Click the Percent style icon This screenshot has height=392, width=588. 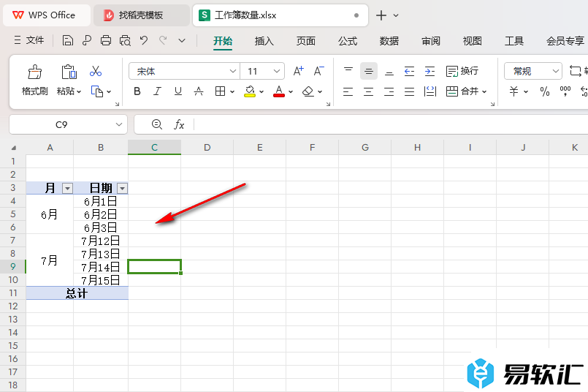[x=544, y=91]
